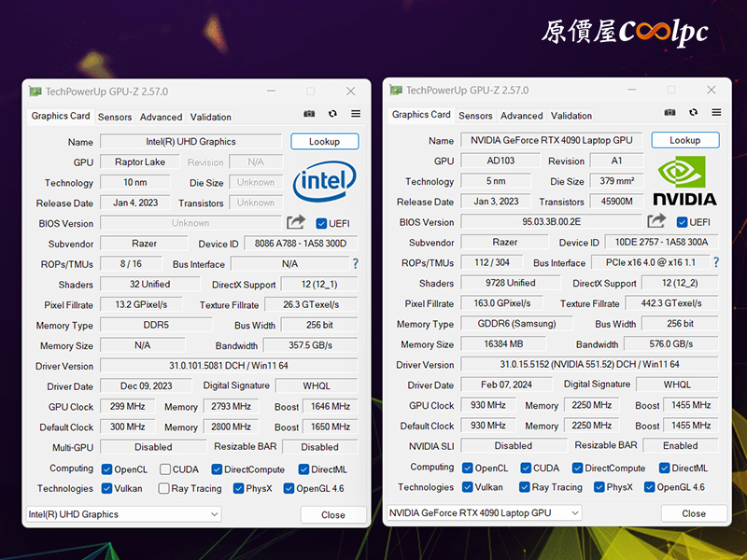747x560 pixels.
Task: Toggle Ray Tracing checkbox in Intel window
Action: point(163,488)
